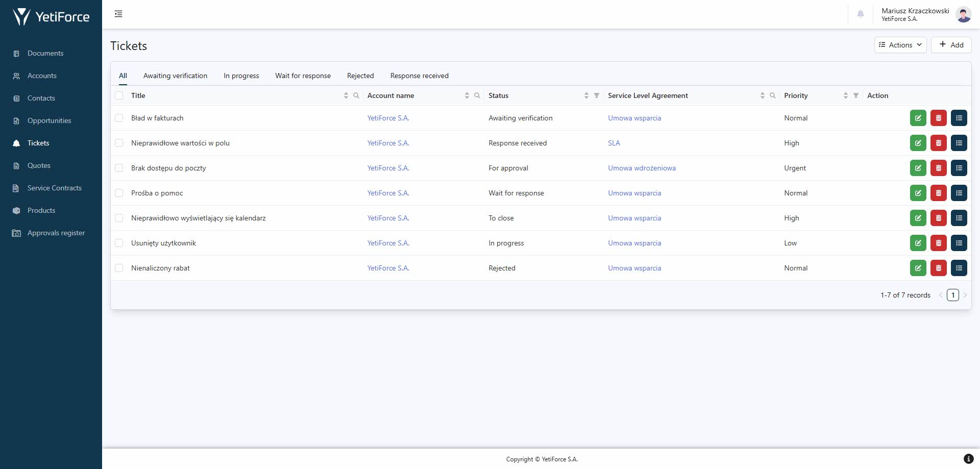980x469 pixels.
Task: Open Service Contracts in the sidebar
Action: tap(54, 188)
